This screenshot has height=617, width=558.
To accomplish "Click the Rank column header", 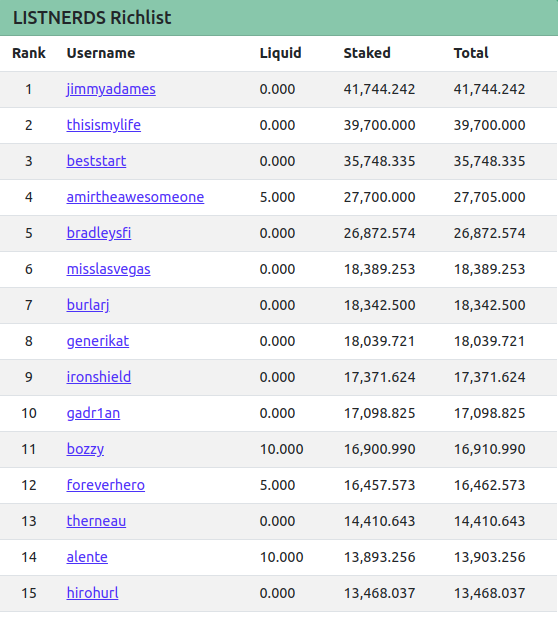I will [x=29, y=53].
